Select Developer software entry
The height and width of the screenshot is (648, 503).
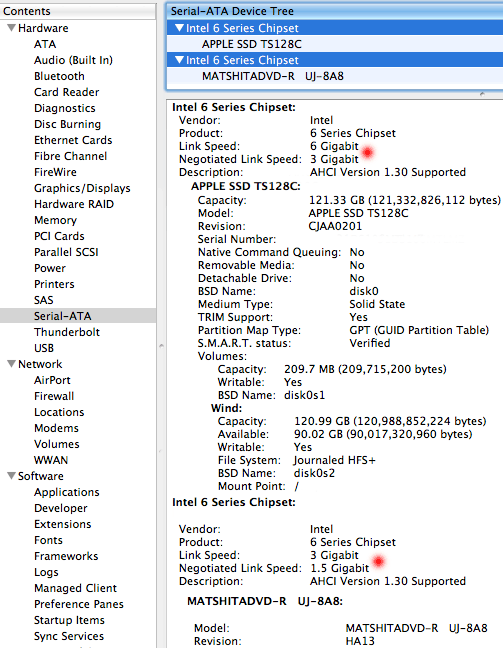coord(61,508)
